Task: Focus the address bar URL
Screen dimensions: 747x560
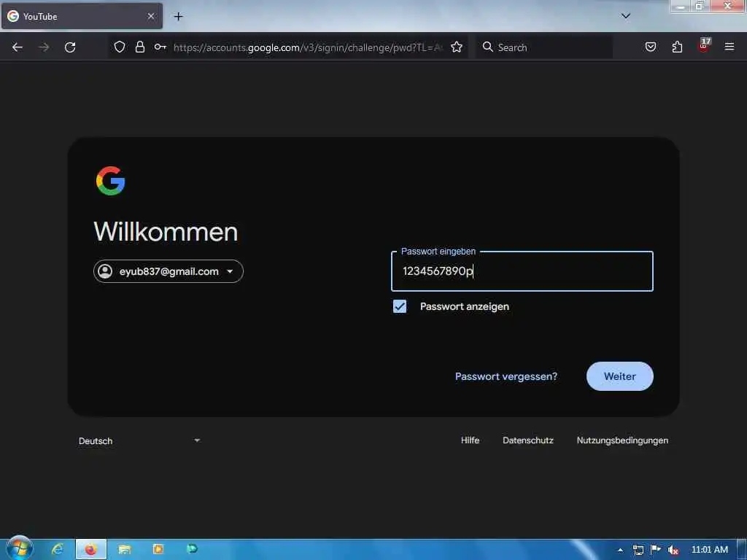Action: pyautogui.click(x=308, y=47)
